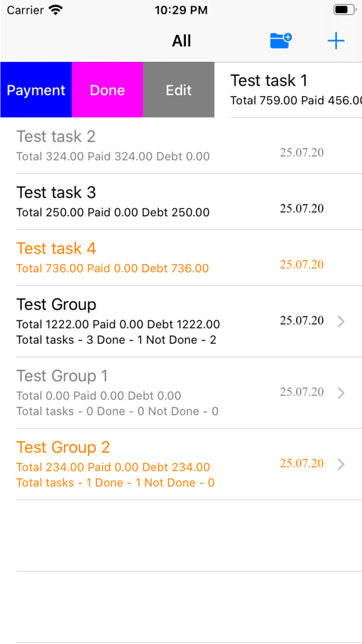Tap the Wi-Fi status icon
The width and height of the screenshot is (362, 644).
(55, 10)
